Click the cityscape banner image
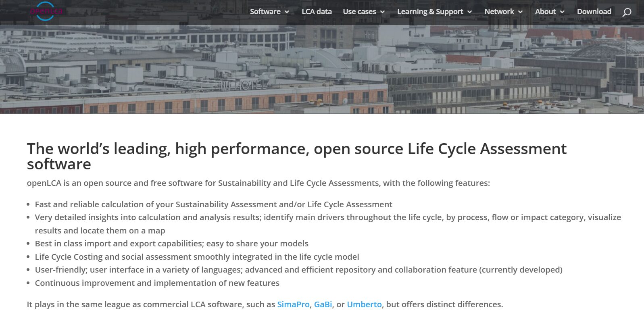The height and width of the screenshot is (325, 644). [x=322, y=65]
